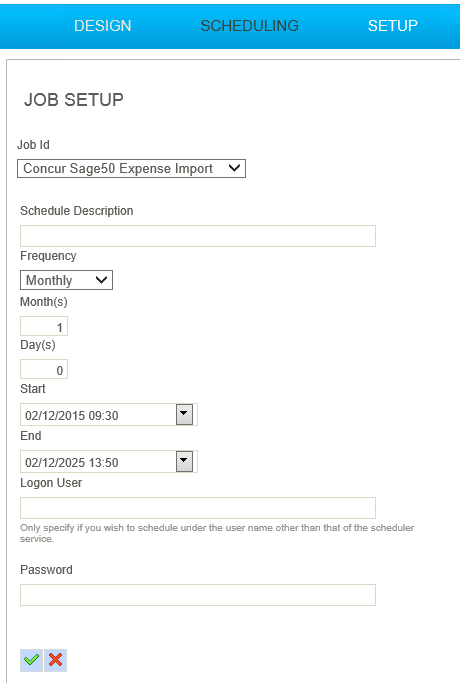Open the End date picker arrow
The width and height of the screenshot is (460, 683).
pyautogui.click(x=184, y=461)
